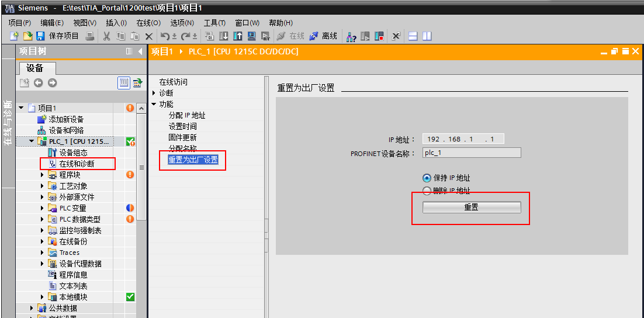Toggle project tree column view icon

click(x=129, y=51)
